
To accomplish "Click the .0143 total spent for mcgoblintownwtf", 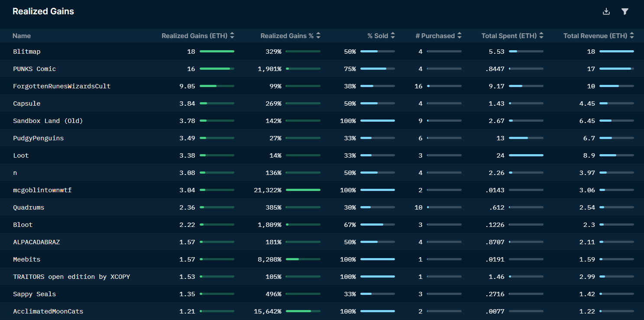I will 495,190.
